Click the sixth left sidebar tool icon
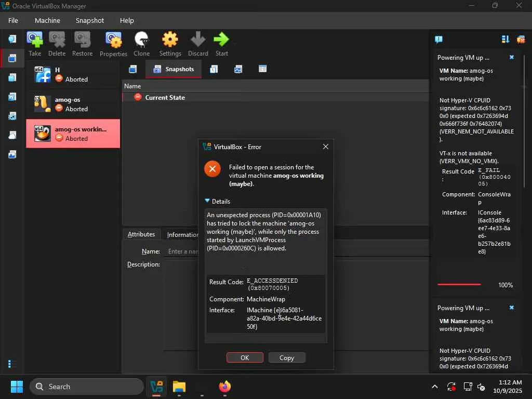 coord(12,136)
